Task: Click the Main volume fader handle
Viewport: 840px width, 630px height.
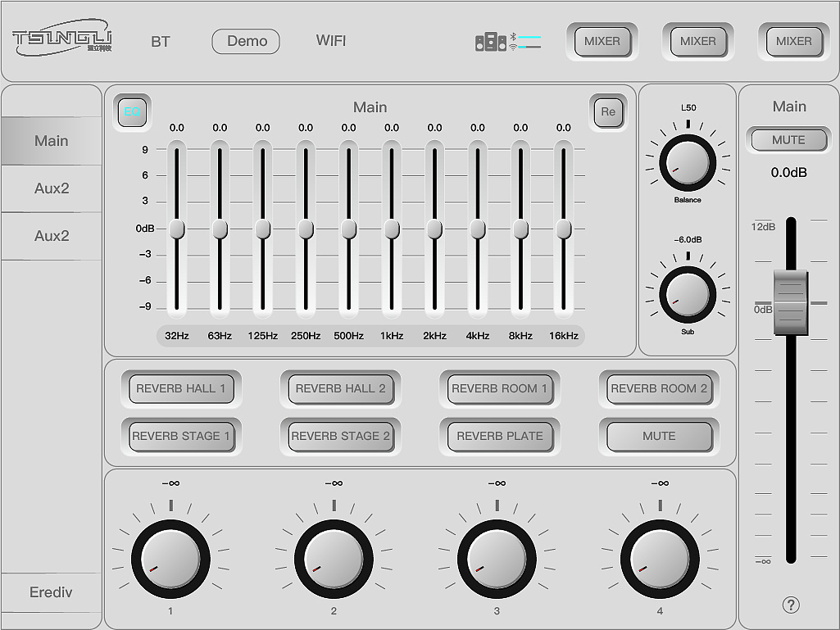Action: click(791, 302)
